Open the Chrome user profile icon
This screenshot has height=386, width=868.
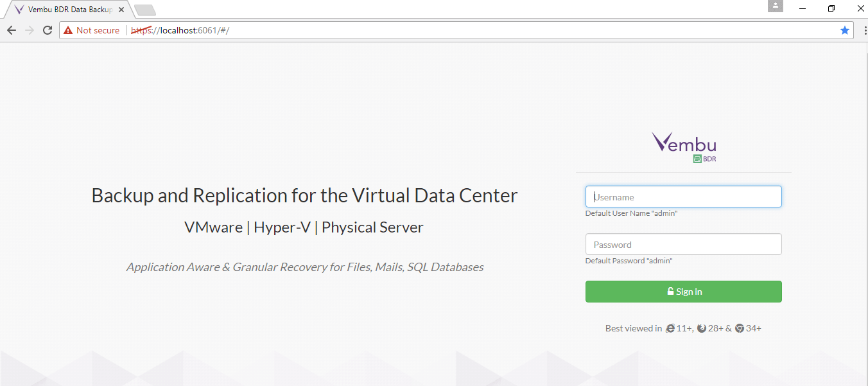click(x=776, y=6)
